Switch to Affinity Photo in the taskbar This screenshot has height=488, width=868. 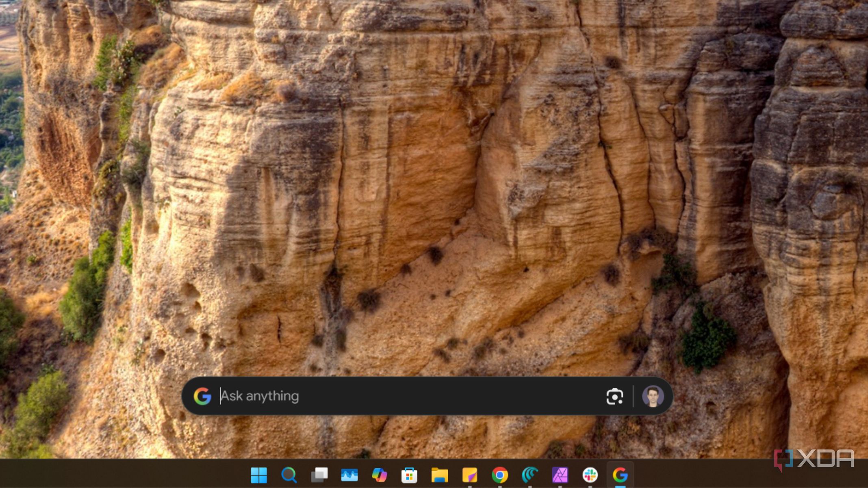pos(560,475)
